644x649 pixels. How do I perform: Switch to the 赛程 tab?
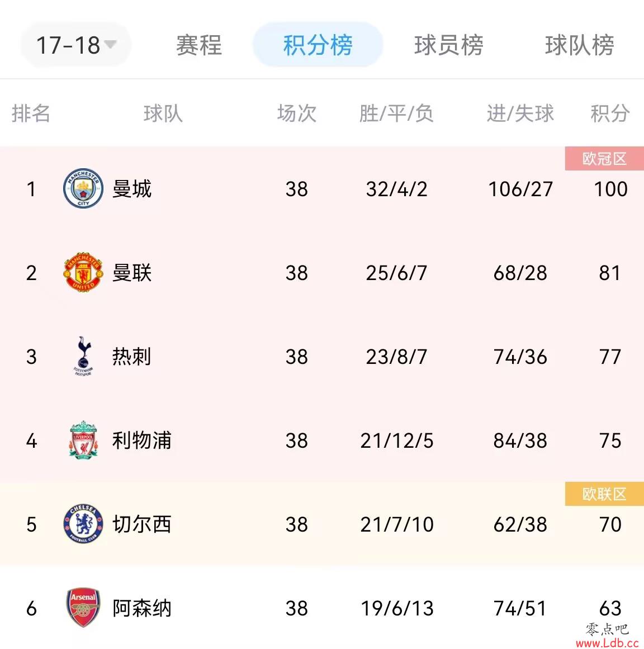(199, 45)
